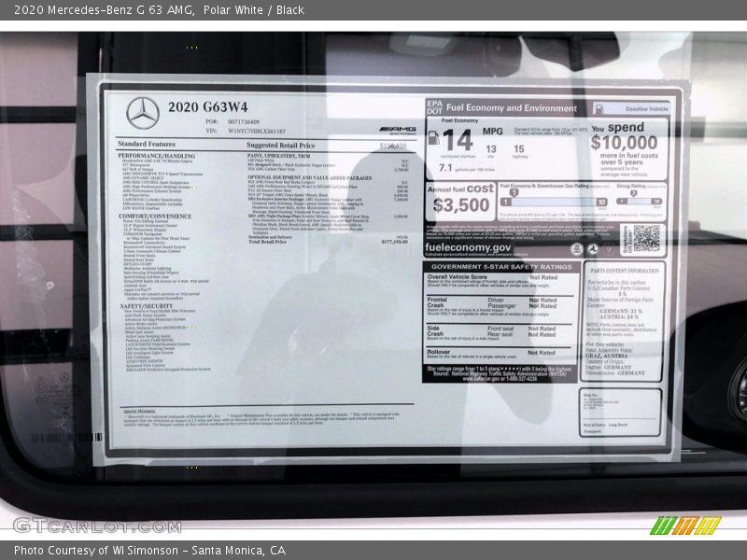Click the 'Standard Features' heading
The height and width of the screenshot is (560, 747).
click(x=147, y=144)
